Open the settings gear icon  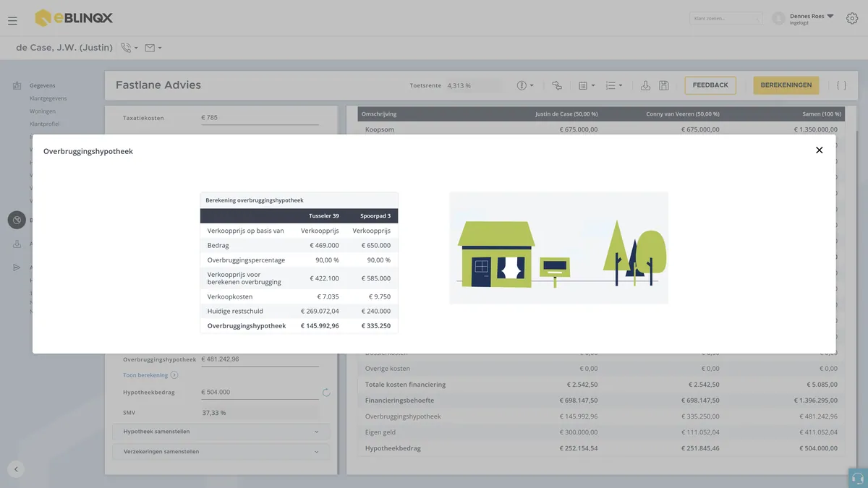click(852, 18)
